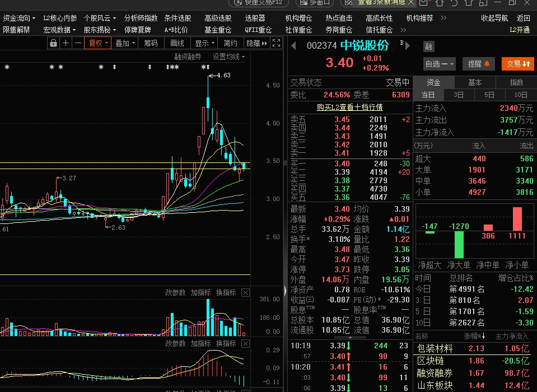Image resolution: width=537 pixels, height=392 pixels.
Task: Click the 返回 back button
Action: (524, 18)
